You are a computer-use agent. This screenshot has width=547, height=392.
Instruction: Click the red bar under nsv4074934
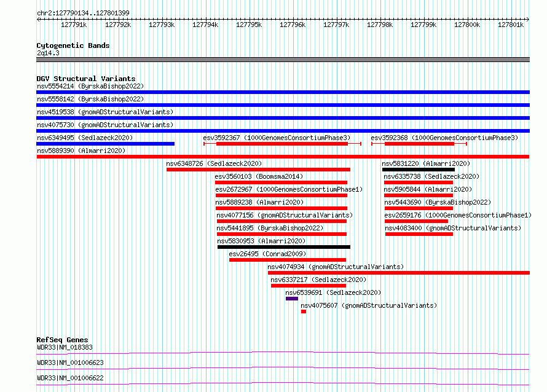pyautogui.click(x=399, y=273)
